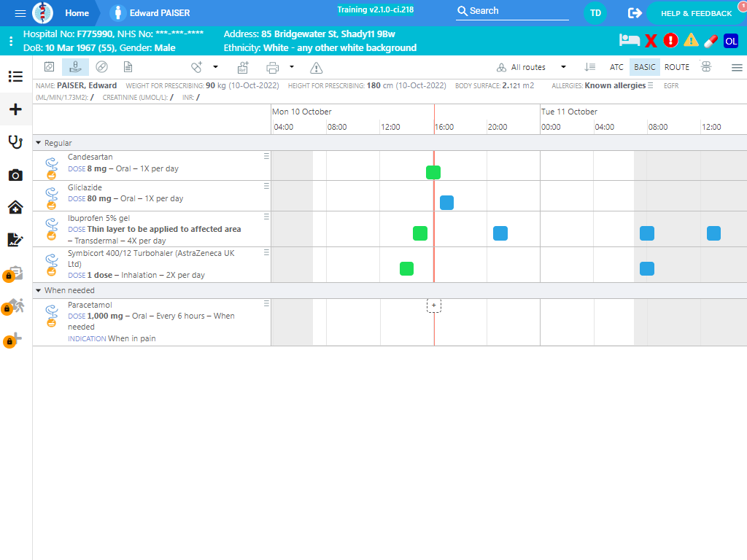Open the prescription pad toolbar view
Screen dimensions: 747x560
coord(49,67)
